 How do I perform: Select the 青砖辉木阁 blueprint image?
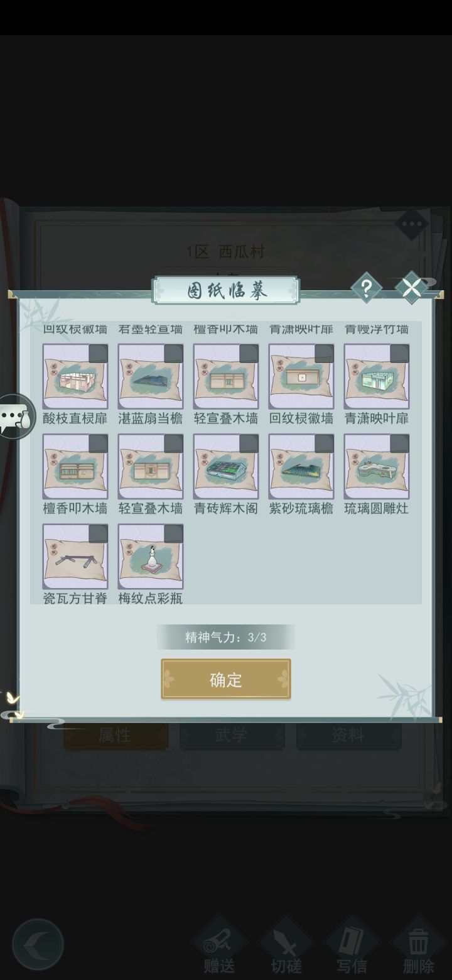[x=226, y=467]
